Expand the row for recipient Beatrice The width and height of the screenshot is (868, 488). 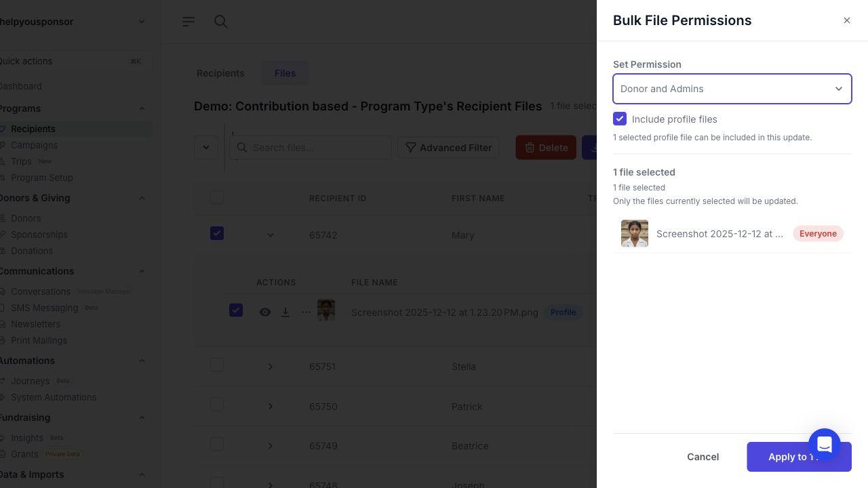coord(271,446)
